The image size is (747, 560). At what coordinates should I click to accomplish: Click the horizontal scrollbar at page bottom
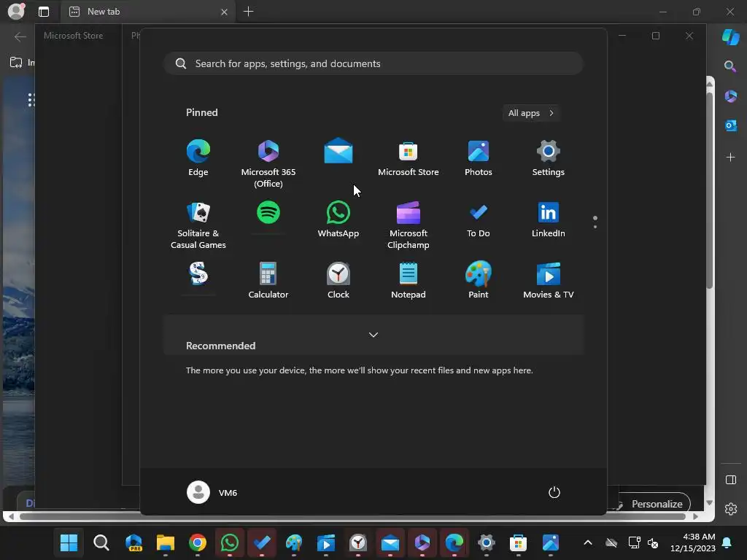tap(352, 516)
